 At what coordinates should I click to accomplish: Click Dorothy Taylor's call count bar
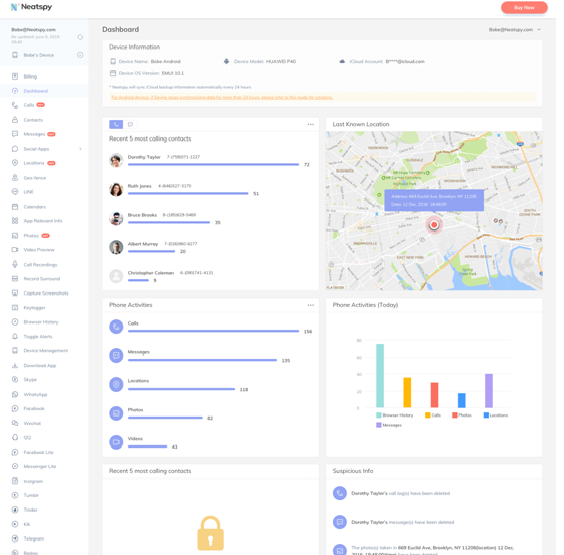point(213,164)
